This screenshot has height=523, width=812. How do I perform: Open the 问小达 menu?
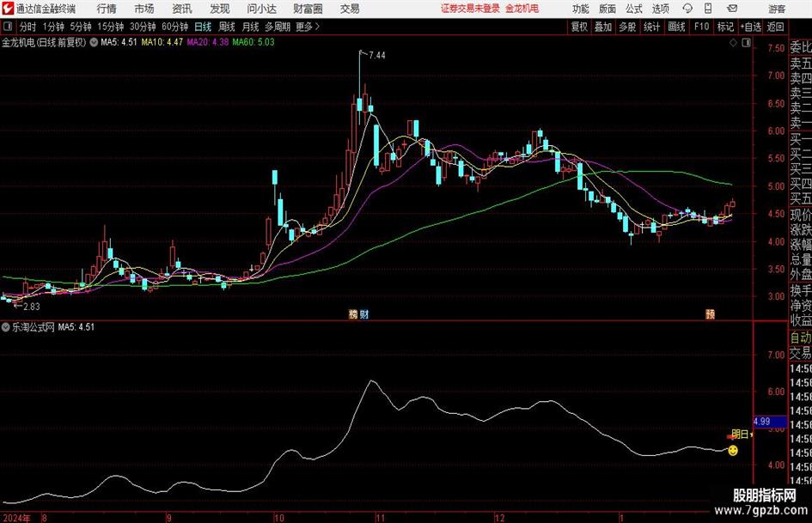pyautogui.click(x=261, y=9)
